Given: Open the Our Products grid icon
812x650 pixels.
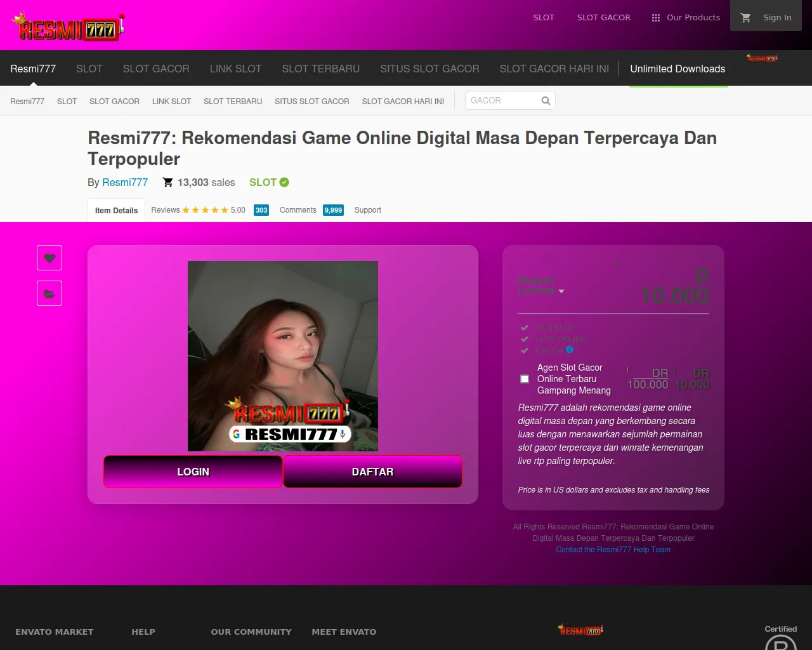Looking at the screenshot, I should 656,18.
